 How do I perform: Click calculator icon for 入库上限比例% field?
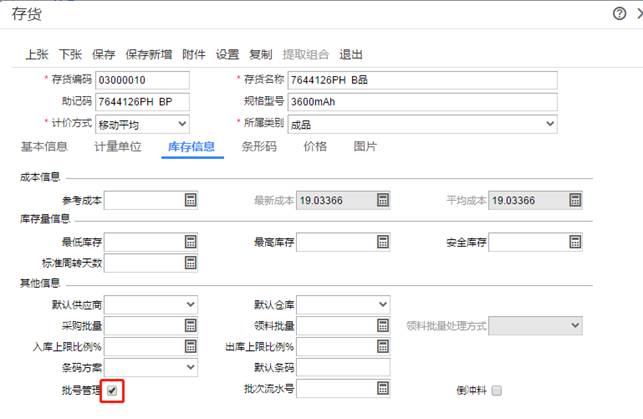pos(190,346)
